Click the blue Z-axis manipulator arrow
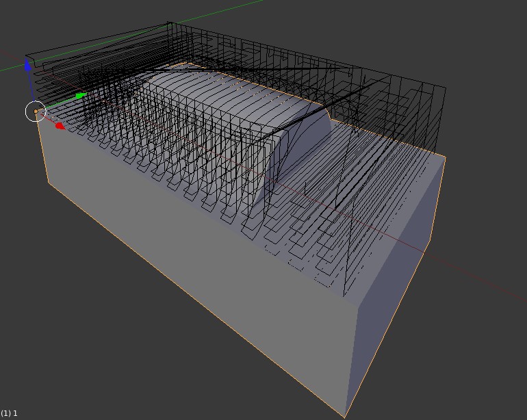The width and height of the screenshot is (527, 420). (x=28, y=66)
